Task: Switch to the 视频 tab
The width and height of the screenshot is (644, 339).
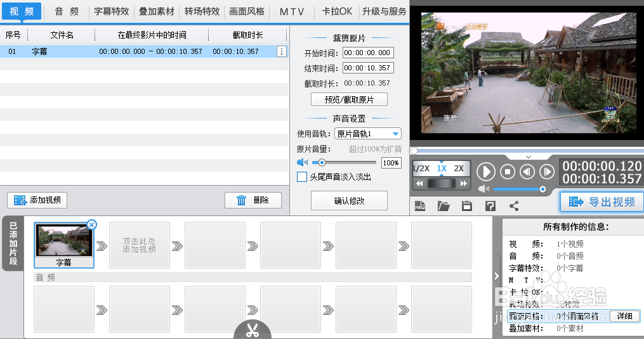Action: click(22, 11)
